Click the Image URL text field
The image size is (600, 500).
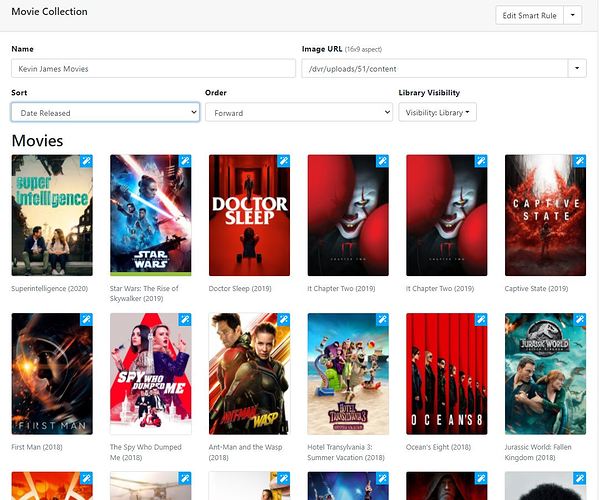433,68
